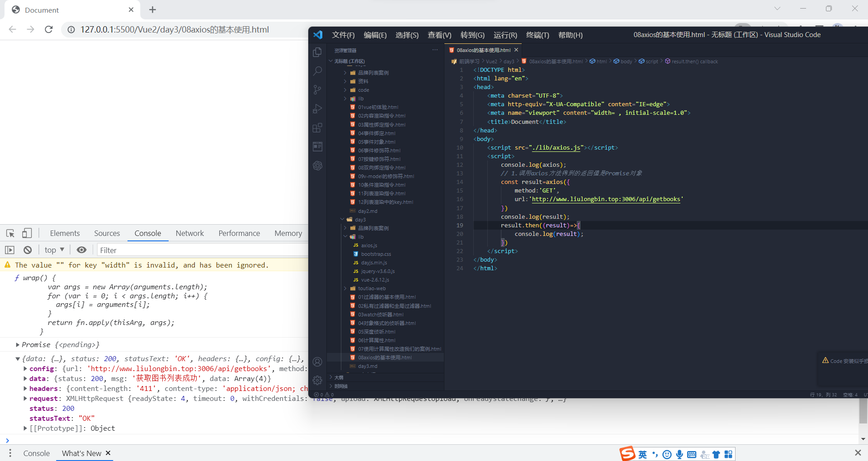The width and height of the screenshot is (868, 461).
Task: Expand the headers property in console
Action: click(25, 389)
